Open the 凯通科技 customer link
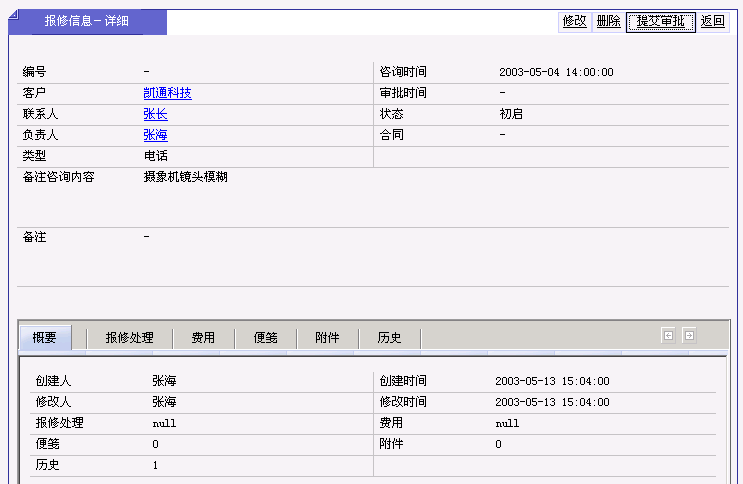The height and width of the screenshot is (484, 743). click(x=167, y=93)
